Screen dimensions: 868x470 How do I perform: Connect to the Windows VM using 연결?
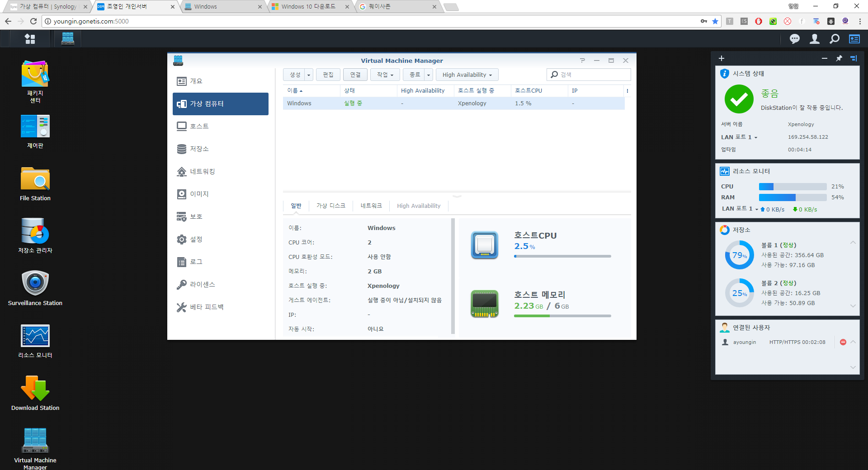click(355, 75)
